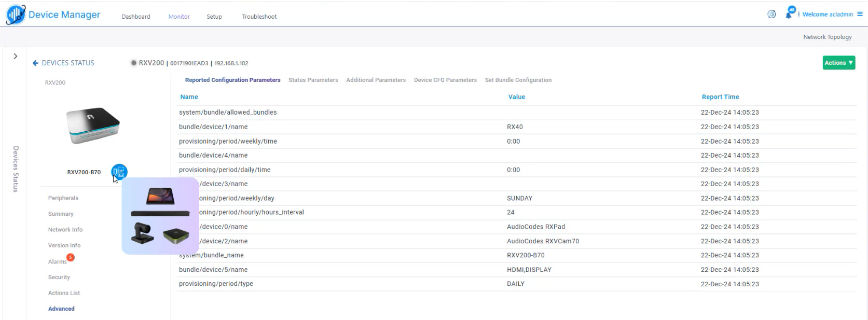Select bundle/device/5/name parameter
This screenshot has height=320, width=868.
(213, 270)
